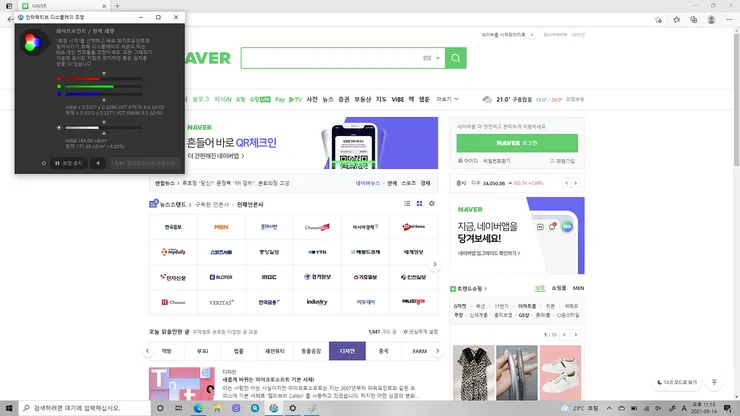Click the back-to-top arrow icon
Viewport: 740px width, 416px height.
coord(714,382)
